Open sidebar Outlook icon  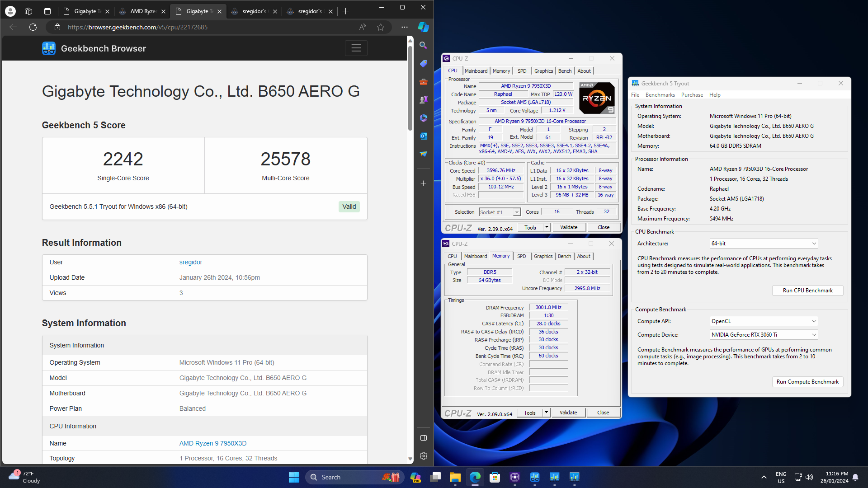tap(424, 136)
